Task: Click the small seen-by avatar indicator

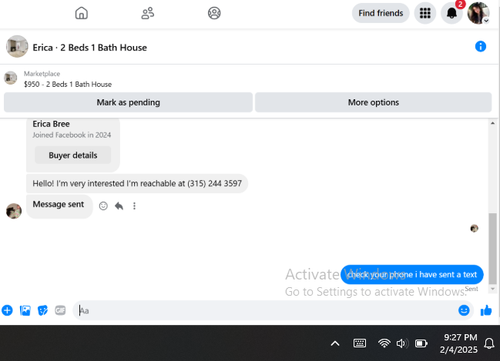Action: pyautogui.click(x=474, y=228)
